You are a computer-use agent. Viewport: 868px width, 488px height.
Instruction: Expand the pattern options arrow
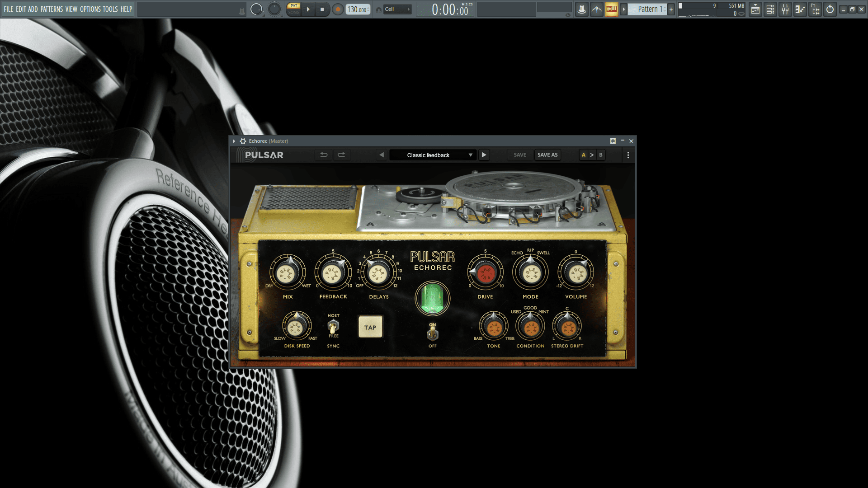coord(623,9)
